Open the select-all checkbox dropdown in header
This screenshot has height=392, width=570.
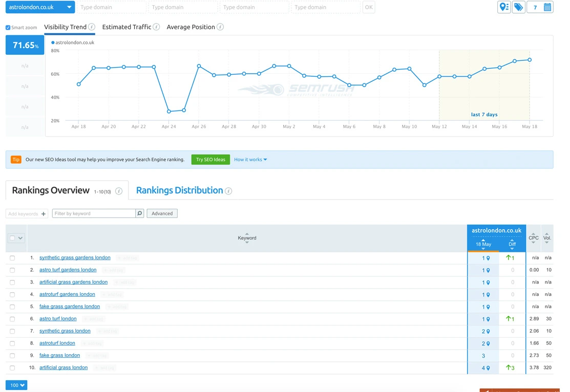(16, 238)
